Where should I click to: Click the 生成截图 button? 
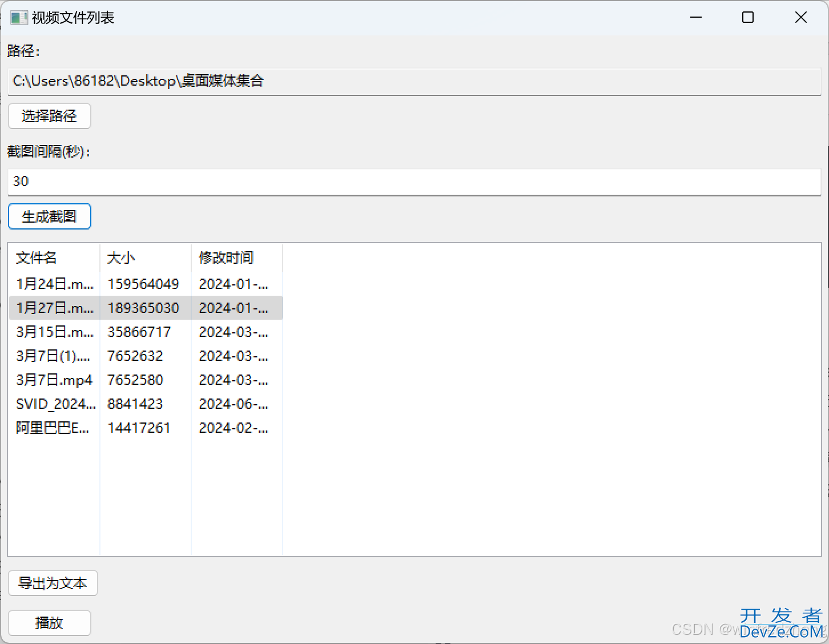pos(49,216)
